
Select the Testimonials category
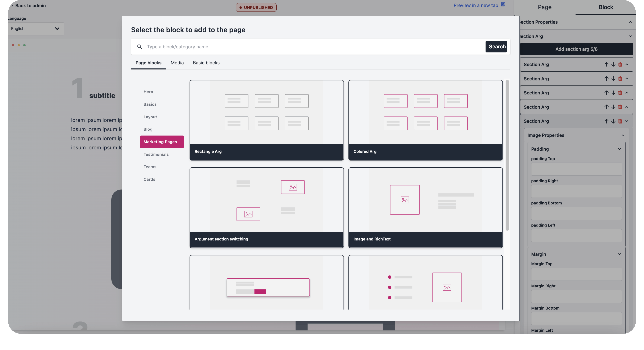pyautogui.click(x=156, y=154)
